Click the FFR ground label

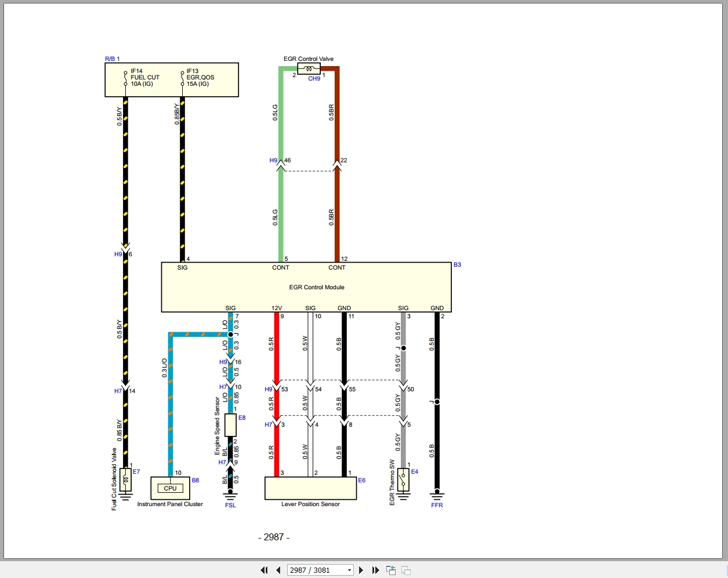point(437,505)
